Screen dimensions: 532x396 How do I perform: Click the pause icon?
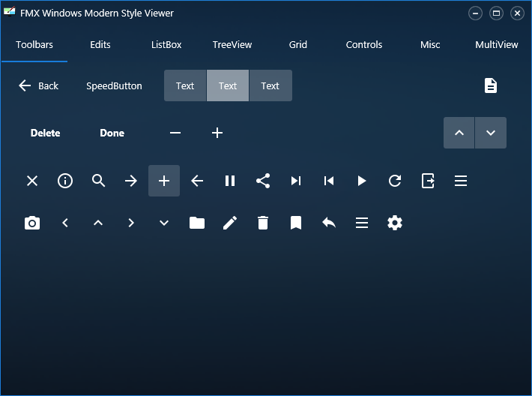pos(230,181)
